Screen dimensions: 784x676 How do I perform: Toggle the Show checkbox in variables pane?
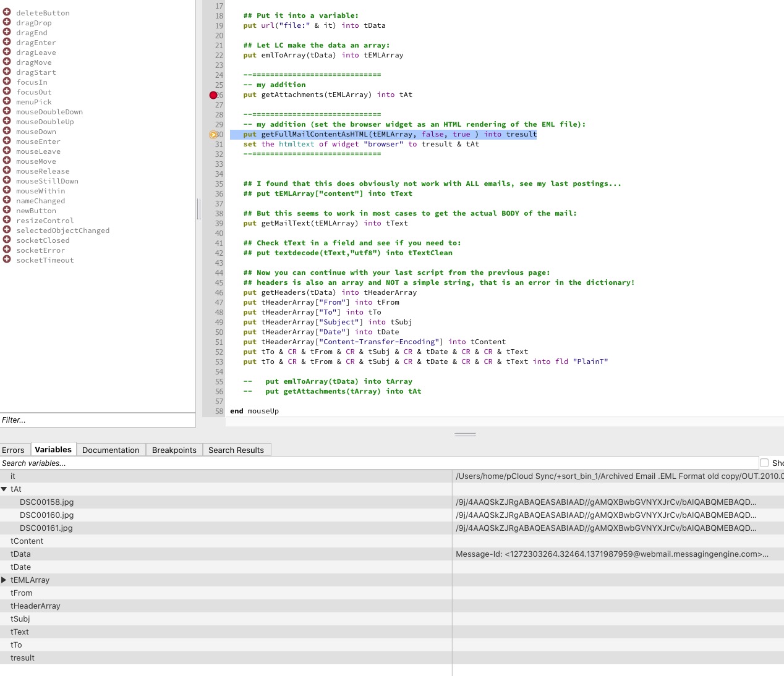(764, 463)
